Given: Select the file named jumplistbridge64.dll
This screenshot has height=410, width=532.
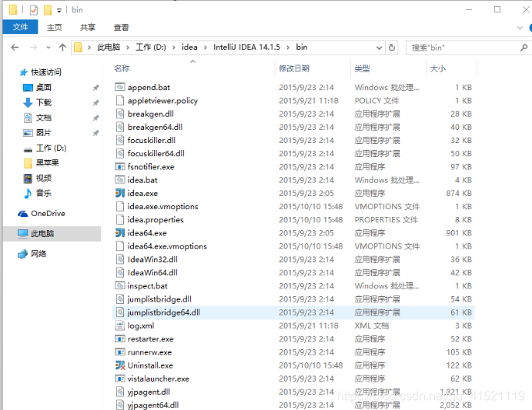Looking at the screenshot, I should 163,312.
